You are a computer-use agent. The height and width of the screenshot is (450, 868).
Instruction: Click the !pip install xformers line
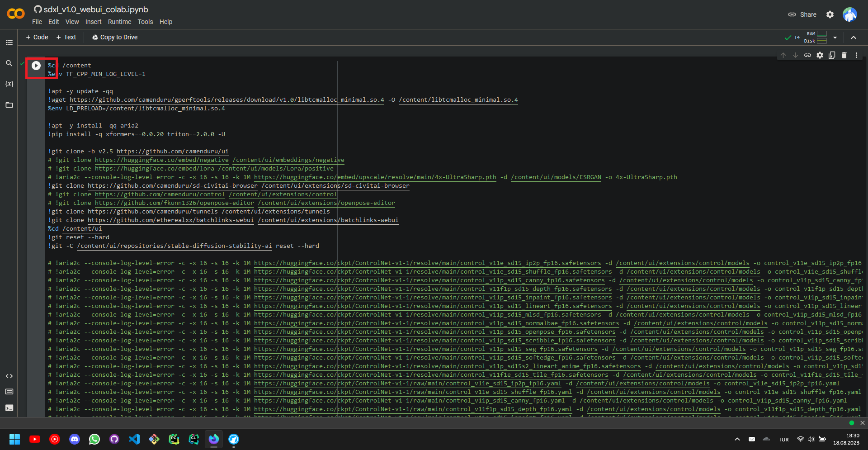137,134
